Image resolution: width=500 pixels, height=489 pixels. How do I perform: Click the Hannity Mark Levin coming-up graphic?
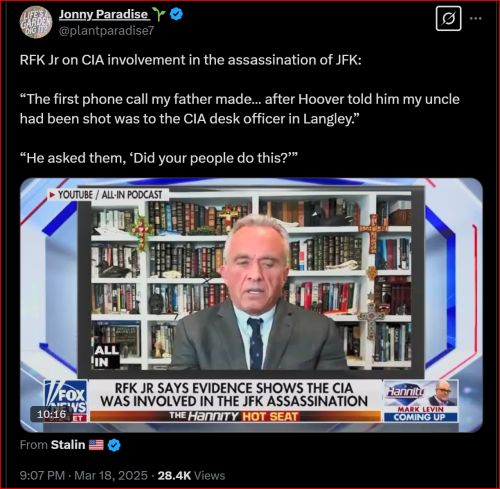pos(421,401)
